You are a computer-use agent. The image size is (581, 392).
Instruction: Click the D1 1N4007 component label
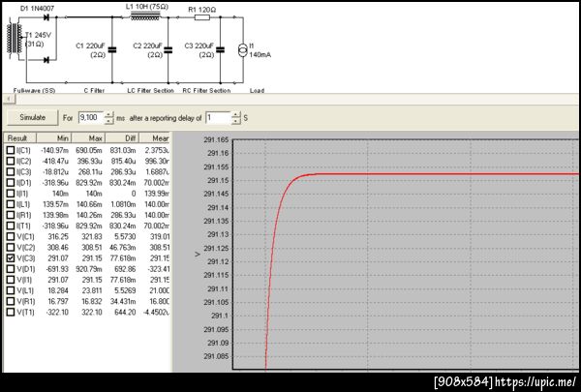(x=35, y=8)
